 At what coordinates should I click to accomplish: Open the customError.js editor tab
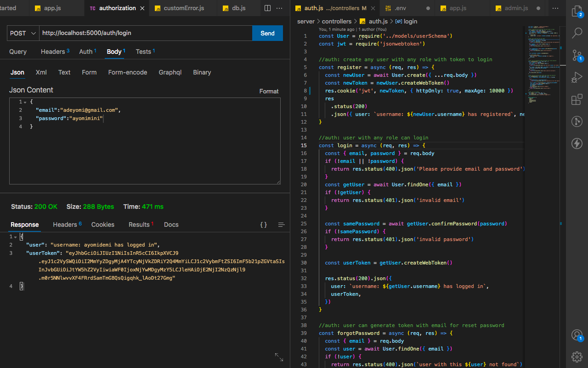tap(183, 8)
